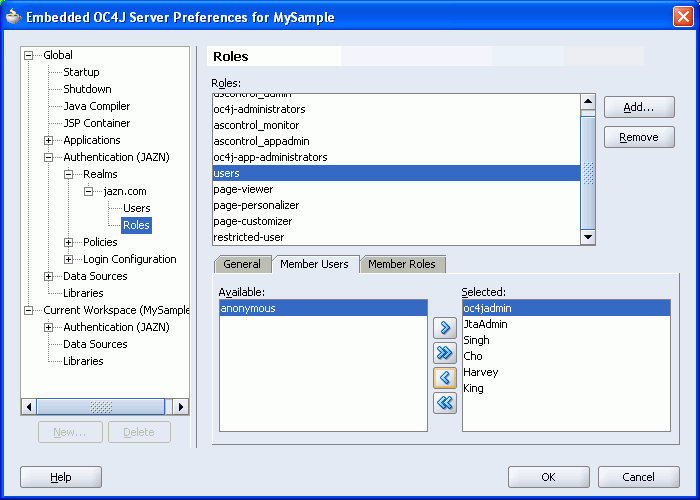The height and width of the screenshot is (500, 700).
Task: Select the Shutdown tree item
Action: pyautogui.click(x=88, y=89)
